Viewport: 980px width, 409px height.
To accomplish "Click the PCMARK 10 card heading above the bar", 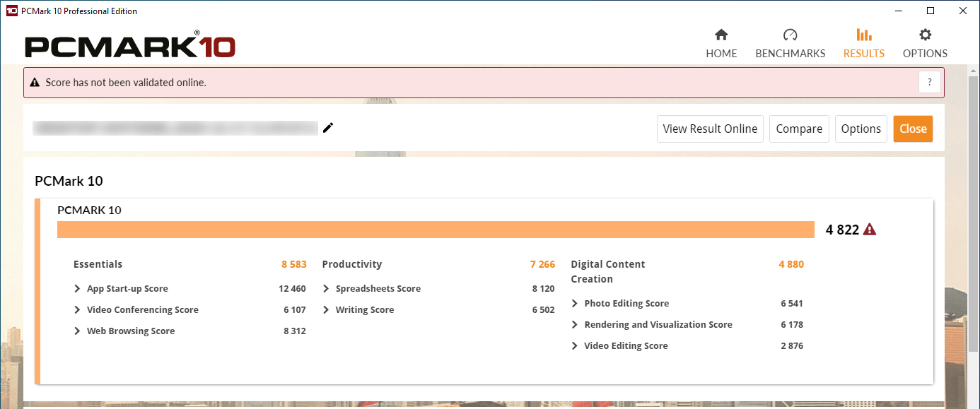I will (89, 210).
